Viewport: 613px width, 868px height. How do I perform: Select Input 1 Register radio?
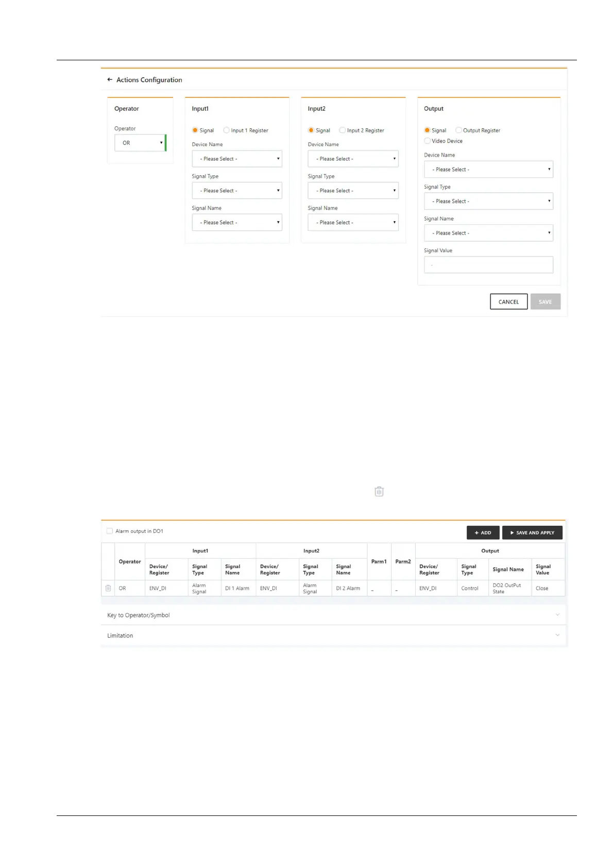pos(226,130)
